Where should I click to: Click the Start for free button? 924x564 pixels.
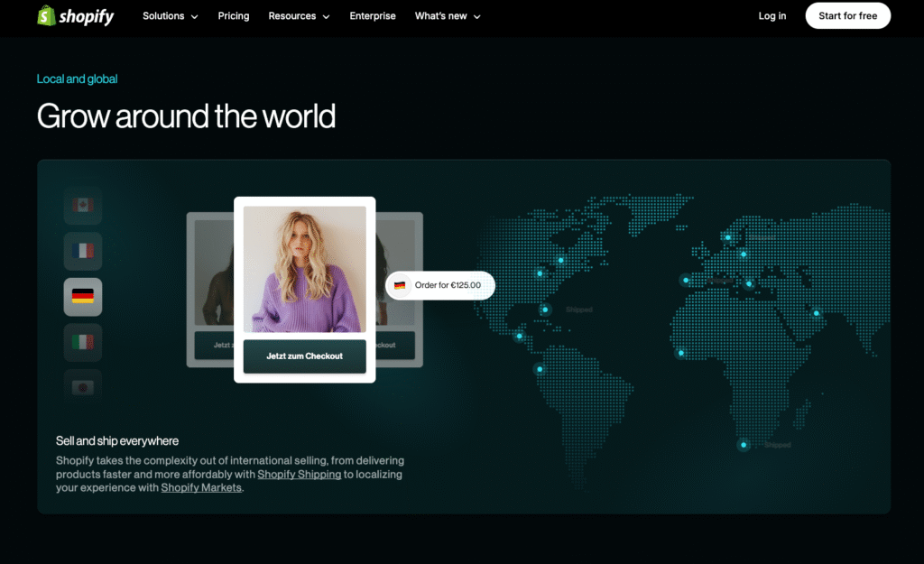click(847, 16)
